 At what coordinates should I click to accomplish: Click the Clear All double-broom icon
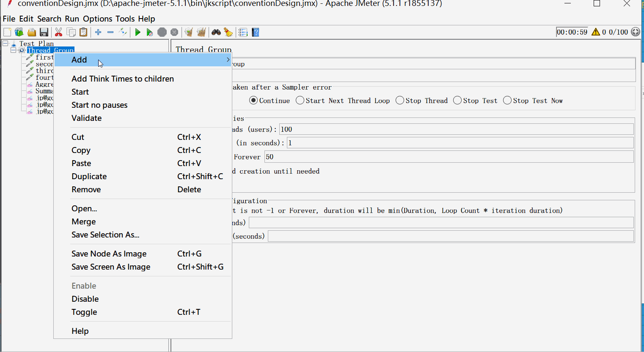201,32
